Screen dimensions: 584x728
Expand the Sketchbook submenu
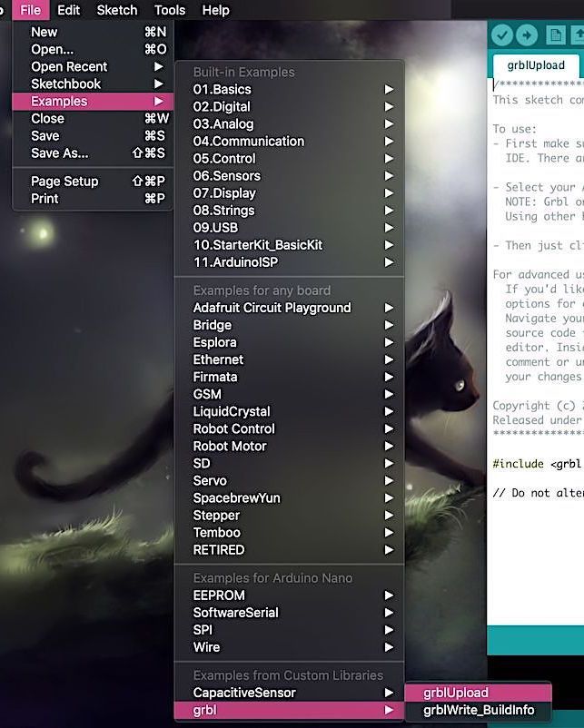point(93,84)
